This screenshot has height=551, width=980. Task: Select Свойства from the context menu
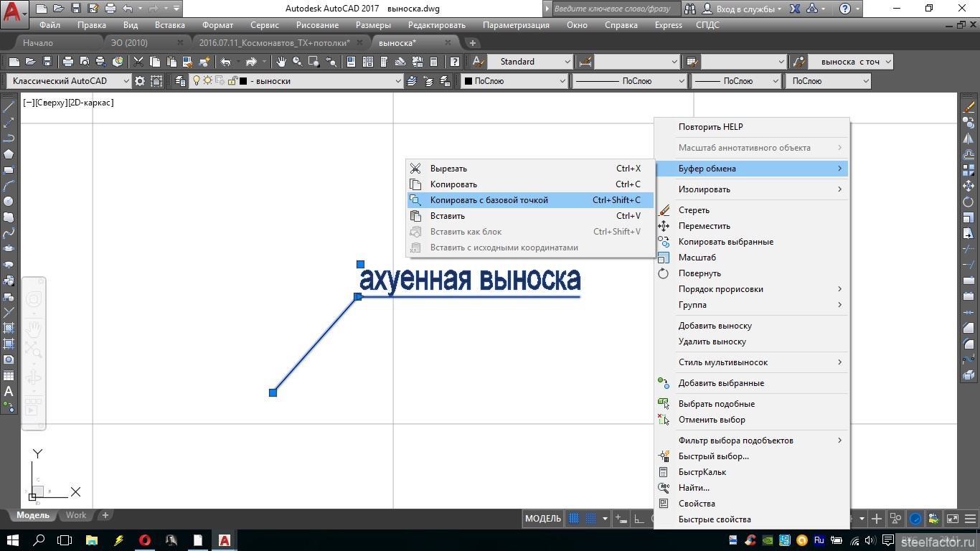coord(697,504)
